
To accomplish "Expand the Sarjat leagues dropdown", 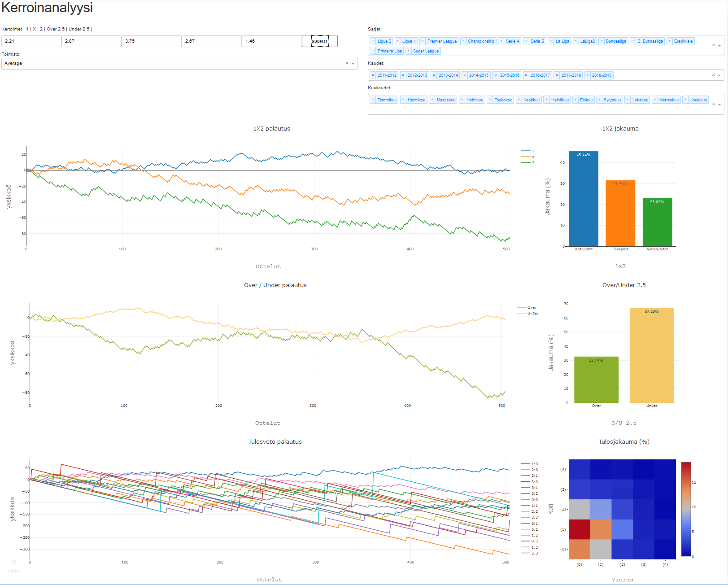I will (719, 46).
